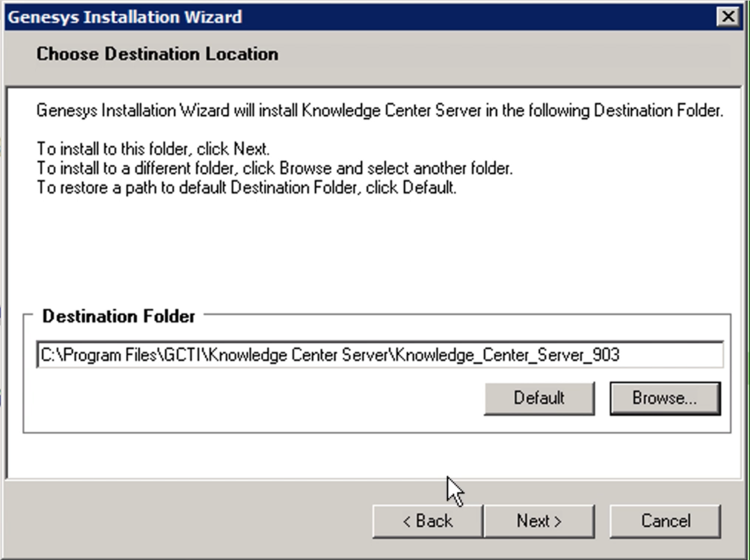Click the Genesys Installation Wizard title bar
The image size is (750, 560).
354,17
